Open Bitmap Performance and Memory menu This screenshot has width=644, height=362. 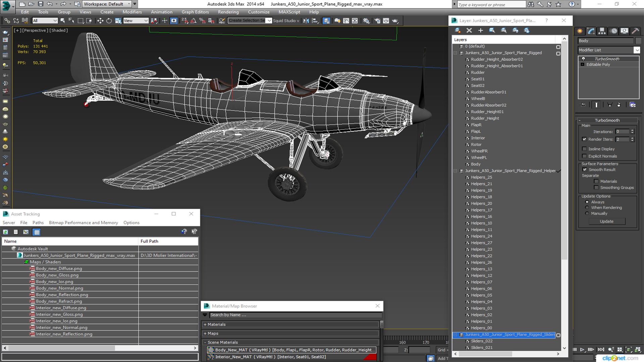(84, 223)
